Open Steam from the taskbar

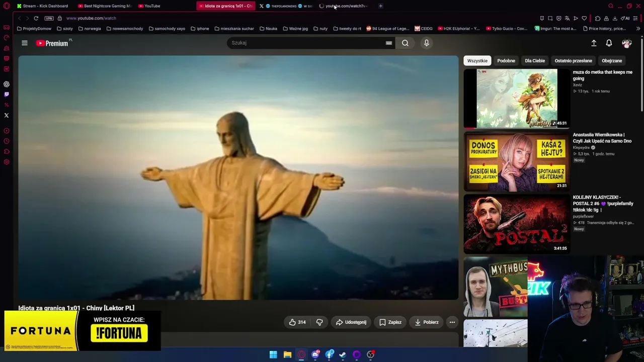(343, 354)
